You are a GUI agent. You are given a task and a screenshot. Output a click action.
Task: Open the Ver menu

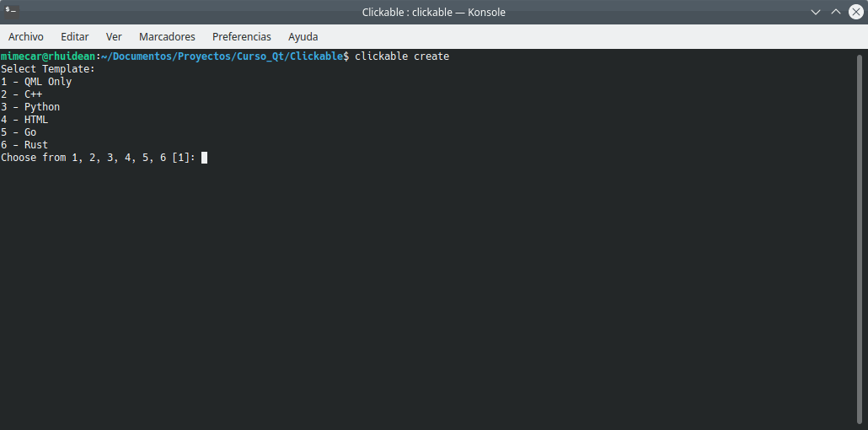pos(114,36)
